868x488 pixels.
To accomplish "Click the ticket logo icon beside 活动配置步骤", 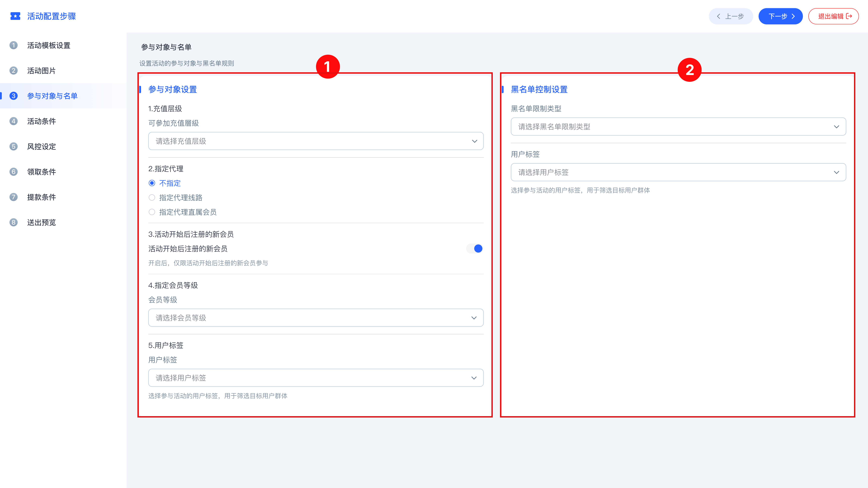I will 15,16.
